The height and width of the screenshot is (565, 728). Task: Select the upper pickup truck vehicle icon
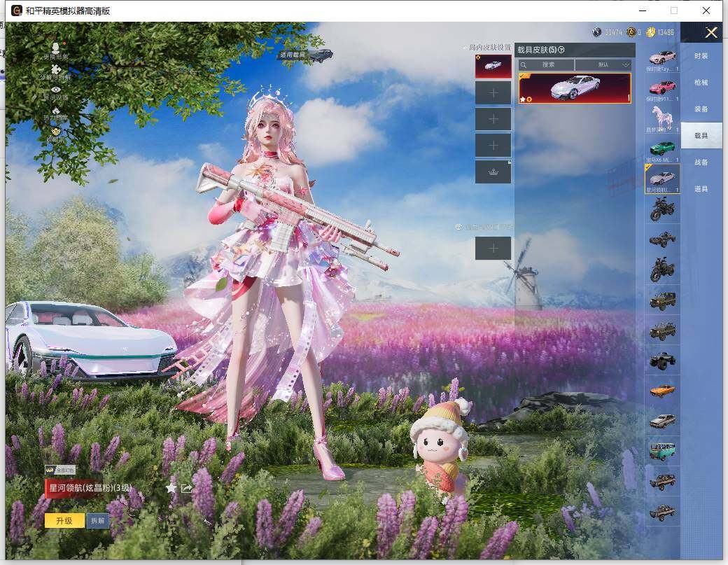click(x=662, y=482)
